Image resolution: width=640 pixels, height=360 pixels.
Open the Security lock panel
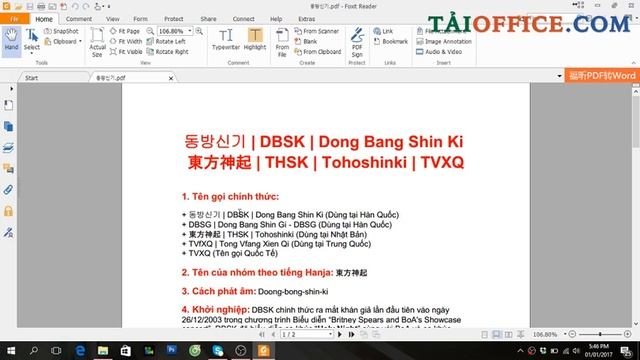[8, 211]
